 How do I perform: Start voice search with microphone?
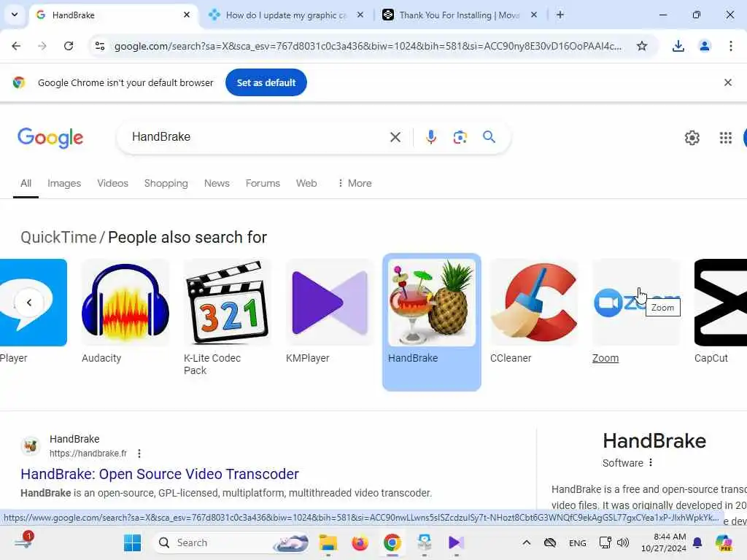click(x=430, y=137)
